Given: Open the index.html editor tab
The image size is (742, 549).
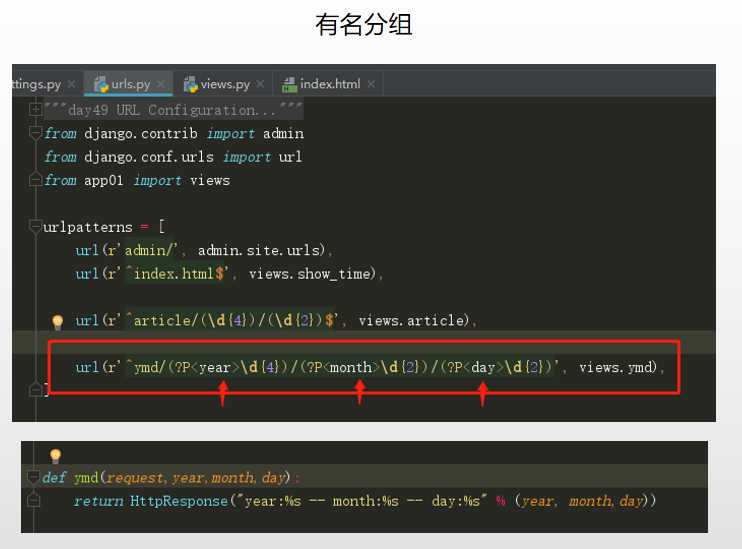Looking at the screenshot, I should (330, 84).
